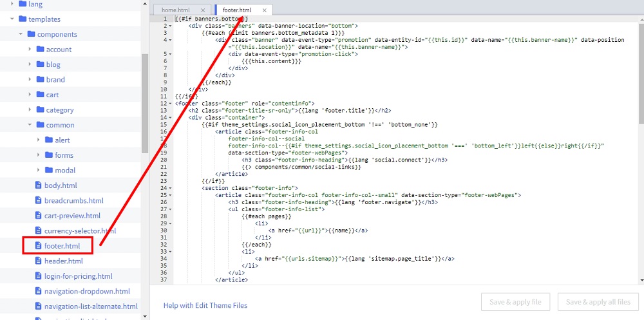
Task: Open Help with Edit Theme Files link
Action: pyautogui.click(x=205, y=305)
